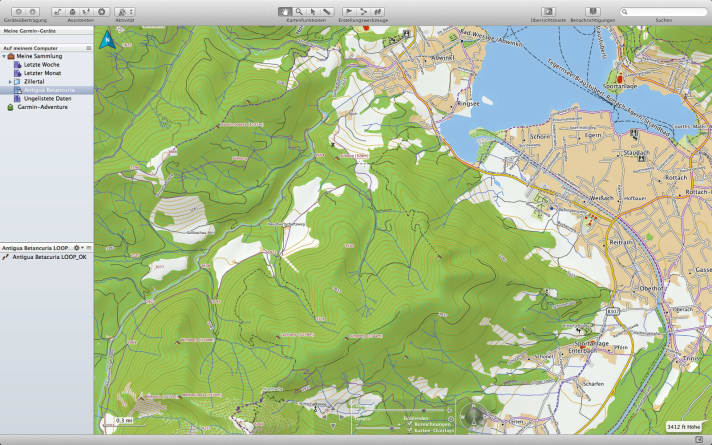Image resolution: width=712 pixels, height=445 pixels.
Task: Select the hand pan tool in Kartenfunktionen
Action: pyautogui.click(x=285, y=11)
